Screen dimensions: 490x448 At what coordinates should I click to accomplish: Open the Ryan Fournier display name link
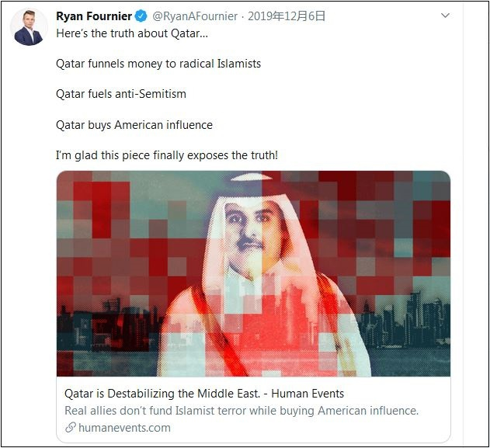93,16
